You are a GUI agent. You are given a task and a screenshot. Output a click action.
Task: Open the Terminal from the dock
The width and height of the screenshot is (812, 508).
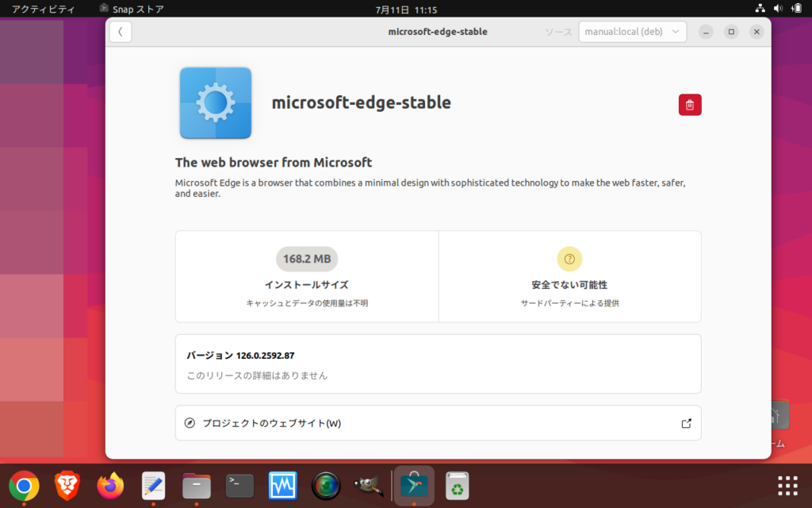point(239,486)
